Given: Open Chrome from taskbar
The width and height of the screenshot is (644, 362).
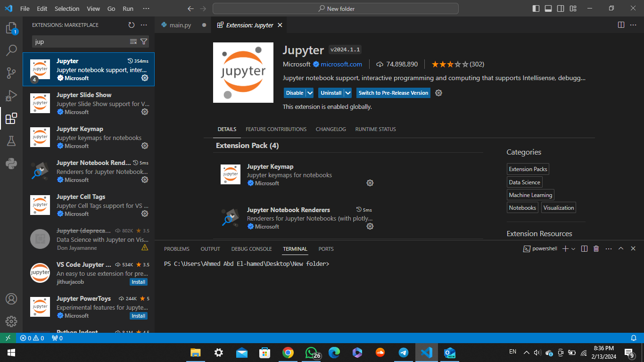Looking at the screenshot, I should [x=288, y=353].
